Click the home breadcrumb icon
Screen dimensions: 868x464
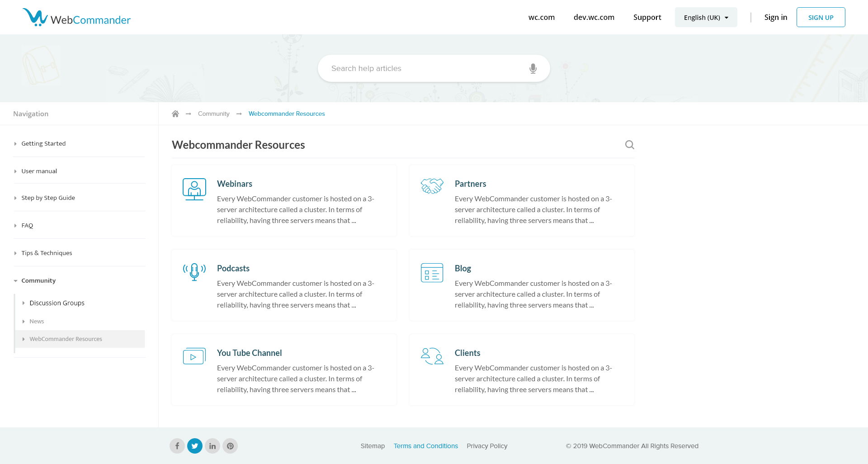175,114
